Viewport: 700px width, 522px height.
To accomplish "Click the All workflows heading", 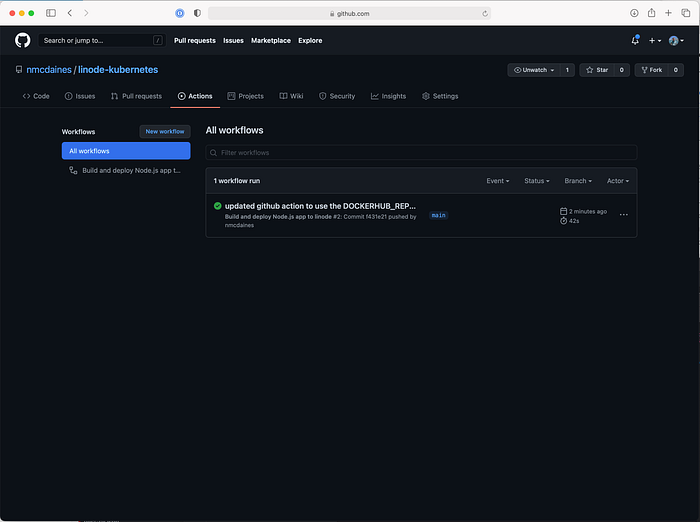I will (x=234, y=130).
